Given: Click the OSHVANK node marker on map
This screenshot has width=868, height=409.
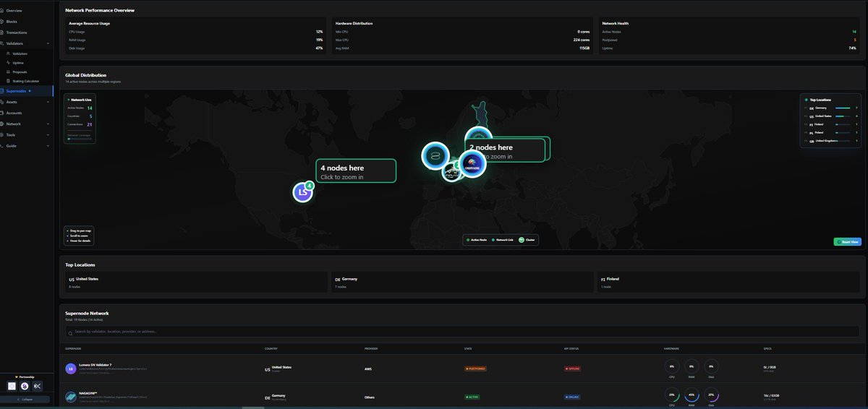Looking at the screenshot, I should pyautogui.click(x=473, y=163).
